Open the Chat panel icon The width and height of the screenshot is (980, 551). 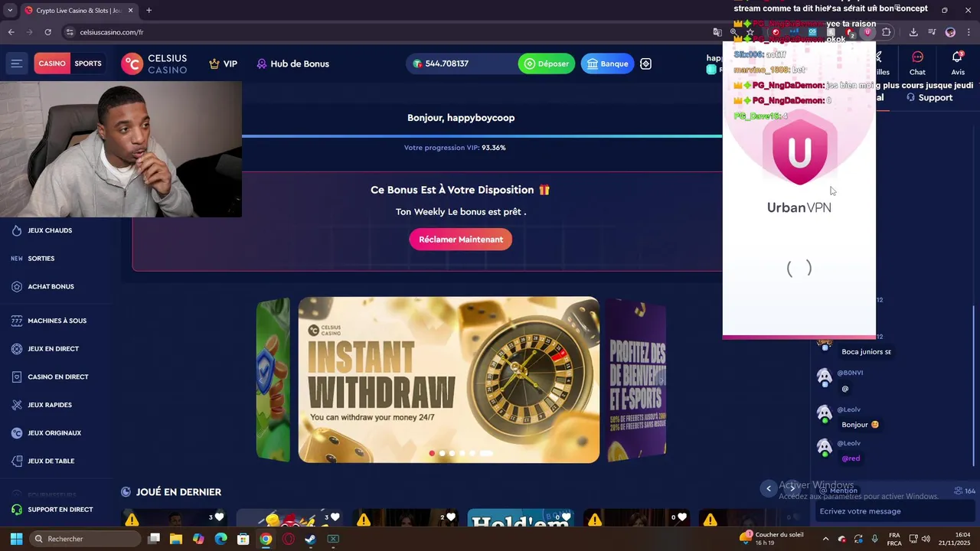coord(917,63)
